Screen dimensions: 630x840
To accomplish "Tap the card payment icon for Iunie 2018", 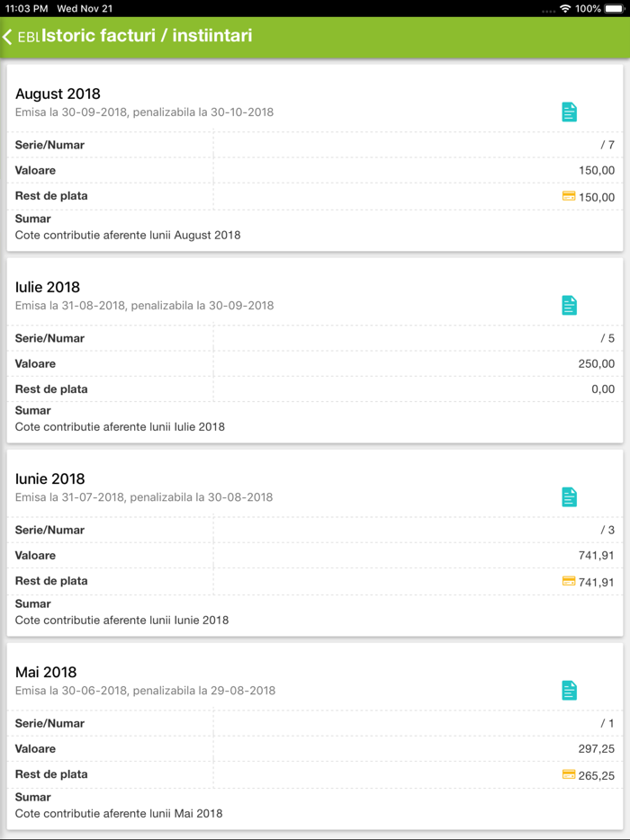I will pyautogui.click(x=569, y=581).
